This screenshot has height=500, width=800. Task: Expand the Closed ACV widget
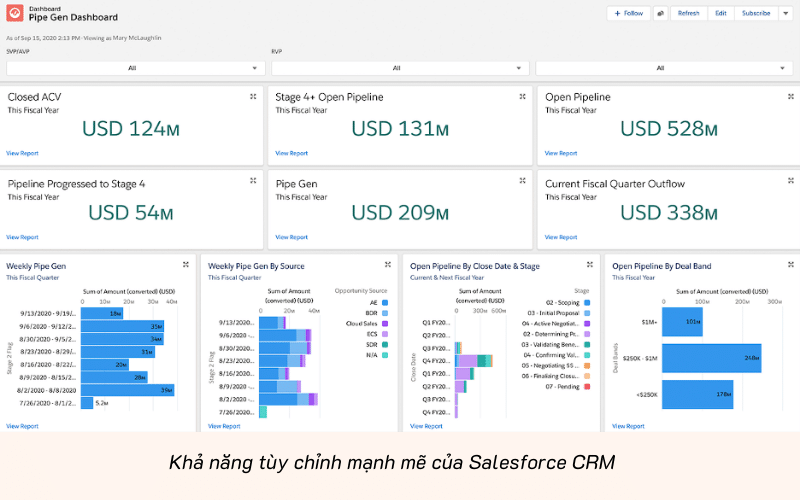[x=253, y=96]
